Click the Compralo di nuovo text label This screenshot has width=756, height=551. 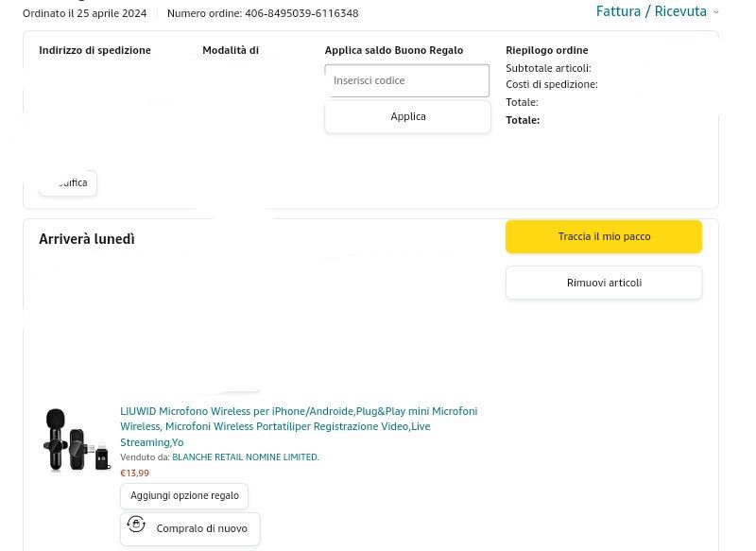(201, 528)
